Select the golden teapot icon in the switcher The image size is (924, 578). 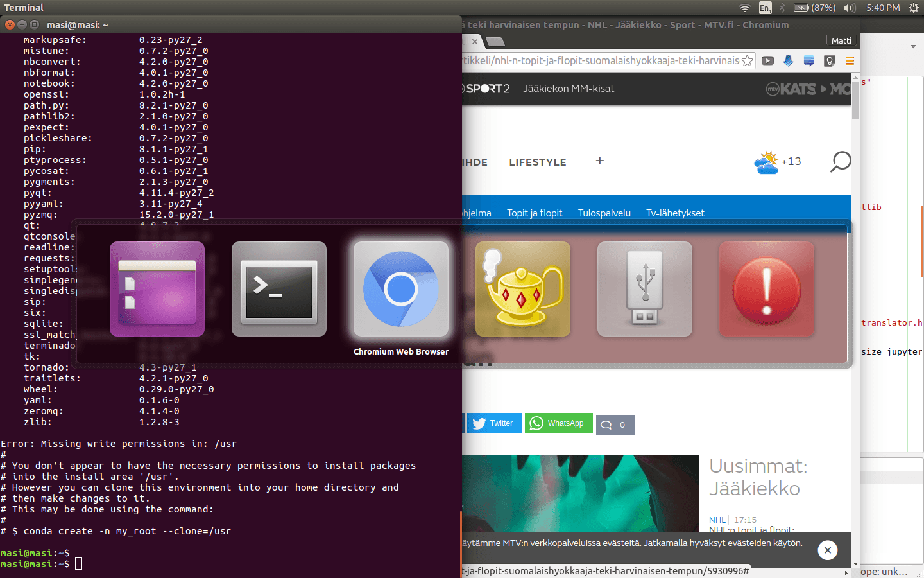click(523, 289)
